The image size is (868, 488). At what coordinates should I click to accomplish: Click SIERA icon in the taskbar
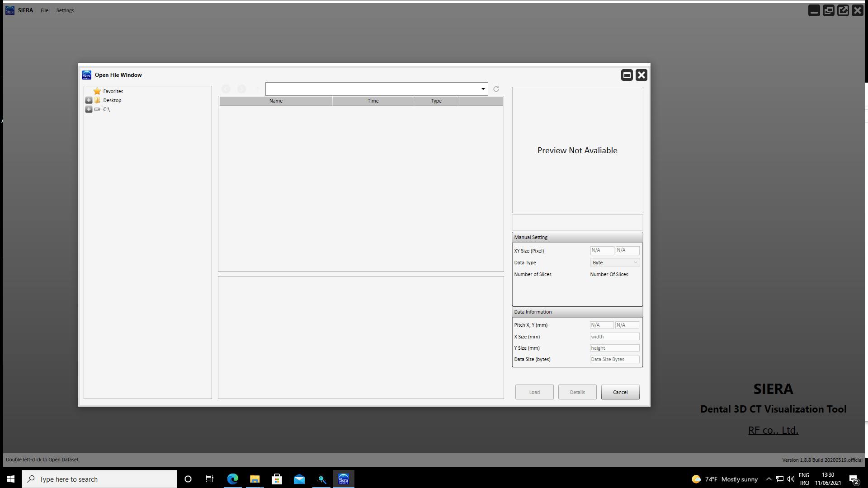click(x=344, y=479)
